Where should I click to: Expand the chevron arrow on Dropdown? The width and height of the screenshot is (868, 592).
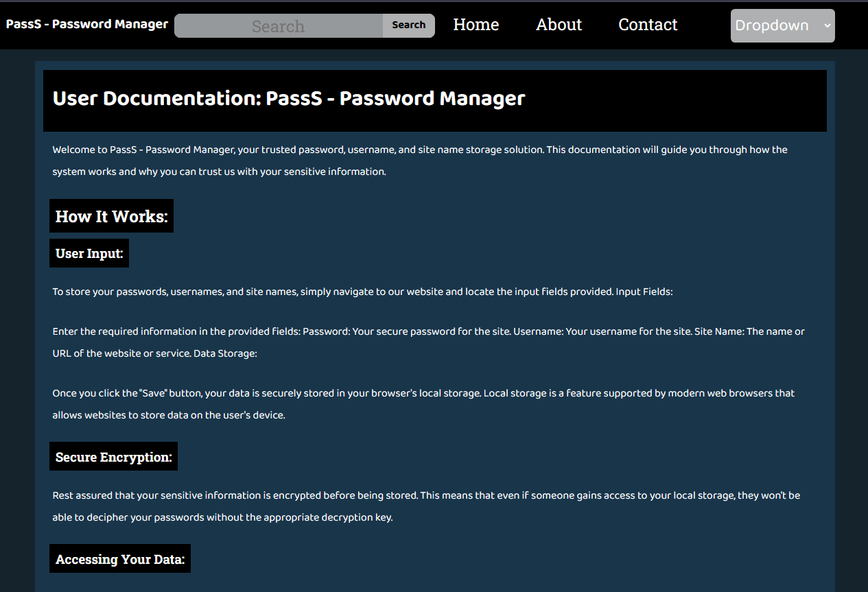point(827,25)
